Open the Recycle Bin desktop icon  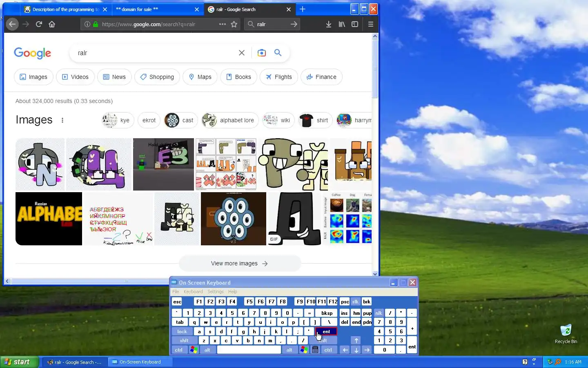(566, 334)
